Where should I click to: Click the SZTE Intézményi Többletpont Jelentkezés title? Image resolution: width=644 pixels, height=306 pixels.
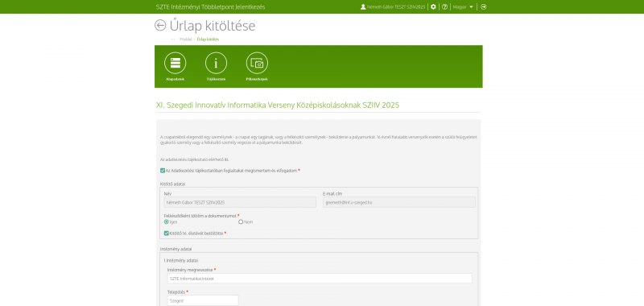[x=211, y=7]
